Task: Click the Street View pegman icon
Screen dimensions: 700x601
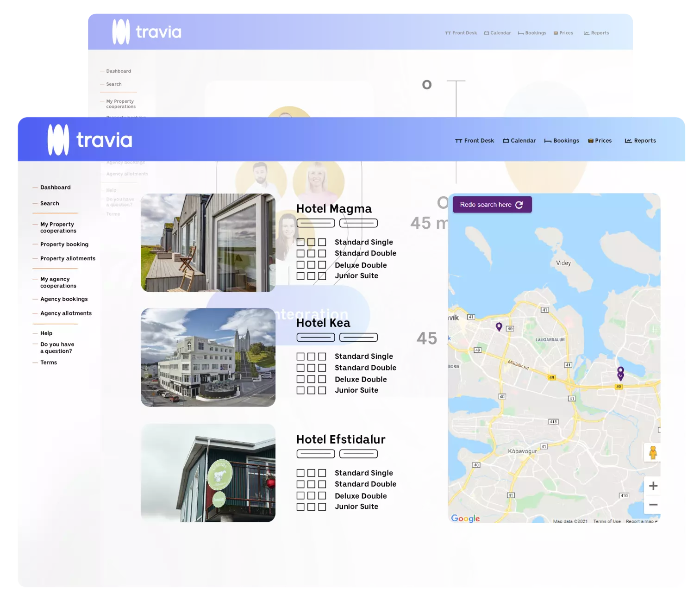Action: pos(653,452)
